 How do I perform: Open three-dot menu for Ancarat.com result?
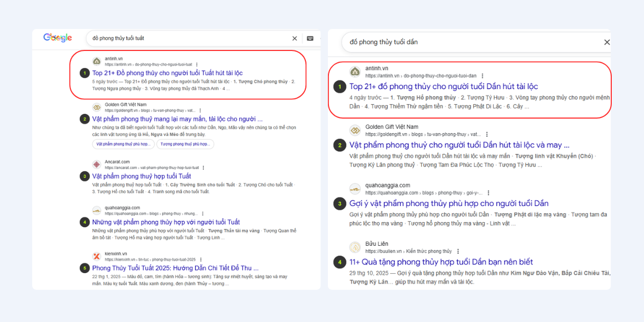coord(203,168)
